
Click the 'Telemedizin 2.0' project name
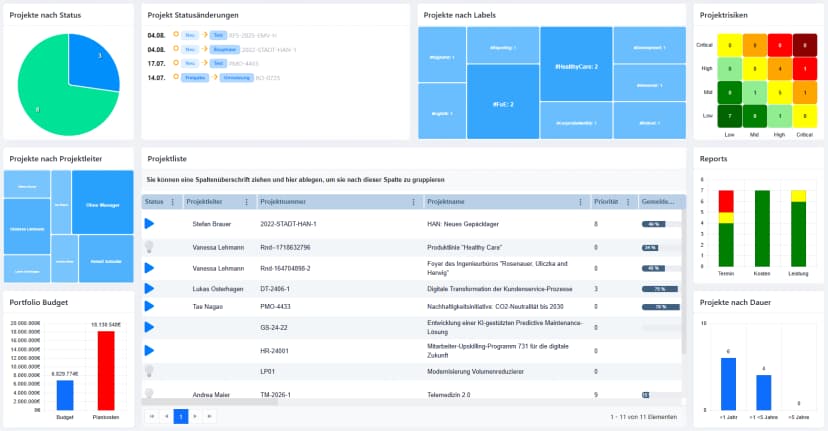(448, 395)
